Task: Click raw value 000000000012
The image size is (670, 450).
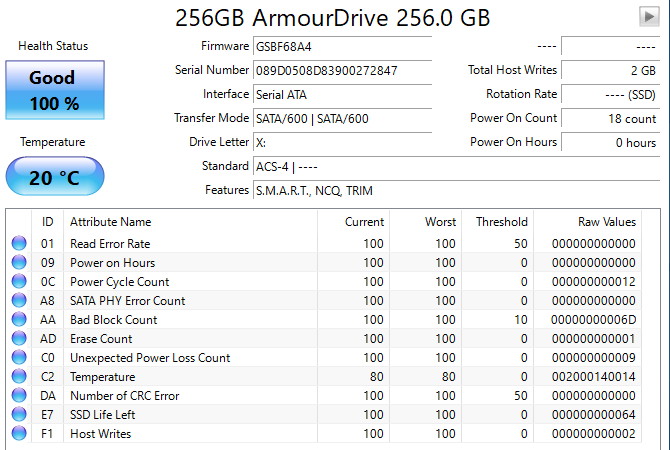Action: (x=594, y=282)
